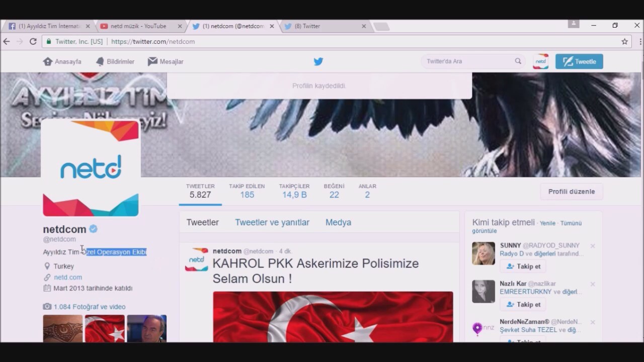Viewport: 644px width, 362px height.
Task: Click the tweet text KAHROL PKK
Action: [315, 271]
